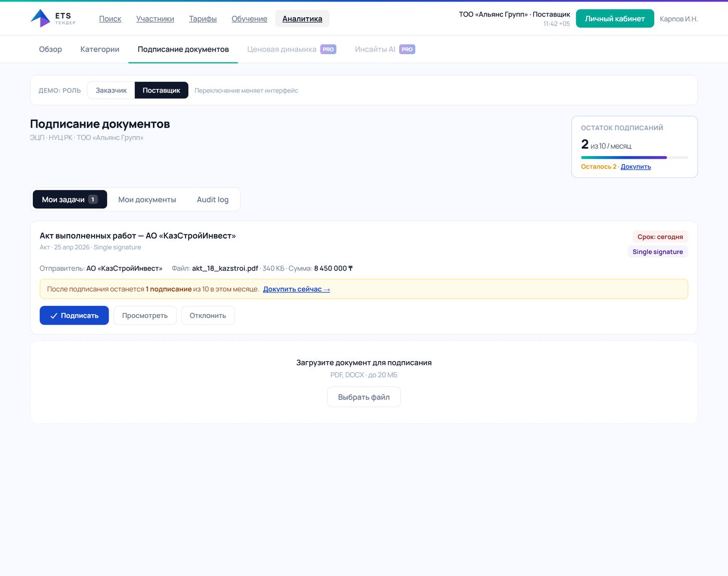This screenshot has height=576, width=728.
Task: Show the Мои задачи list
Action: click(70, 199)
